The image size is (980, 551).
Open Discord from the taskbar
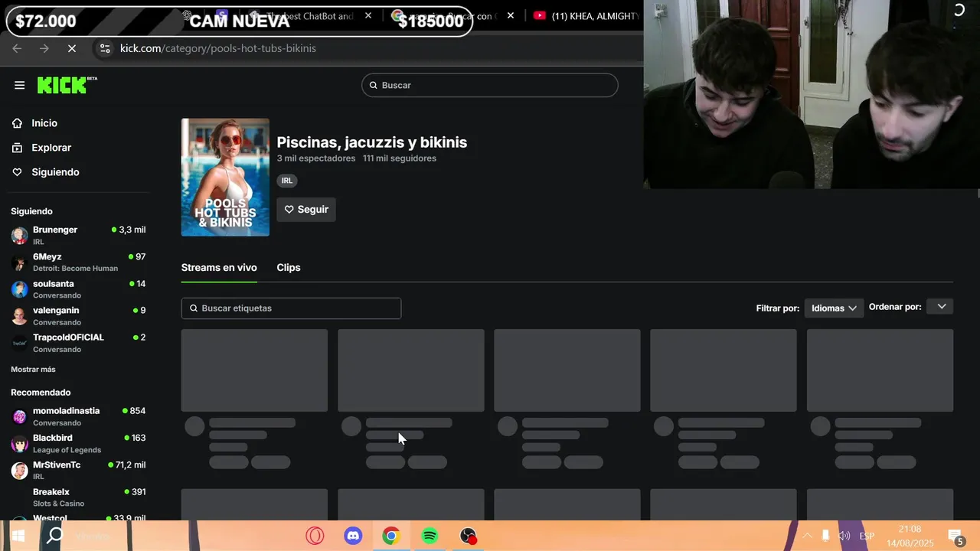click(x=353, y=536)
